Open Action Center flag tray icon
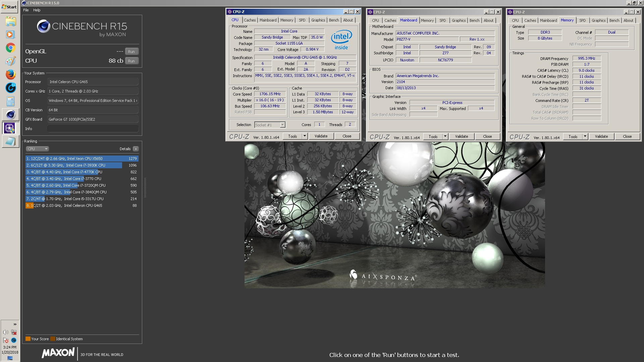The width and height of the screenshot is (644, 362). (x=5, y=340)
